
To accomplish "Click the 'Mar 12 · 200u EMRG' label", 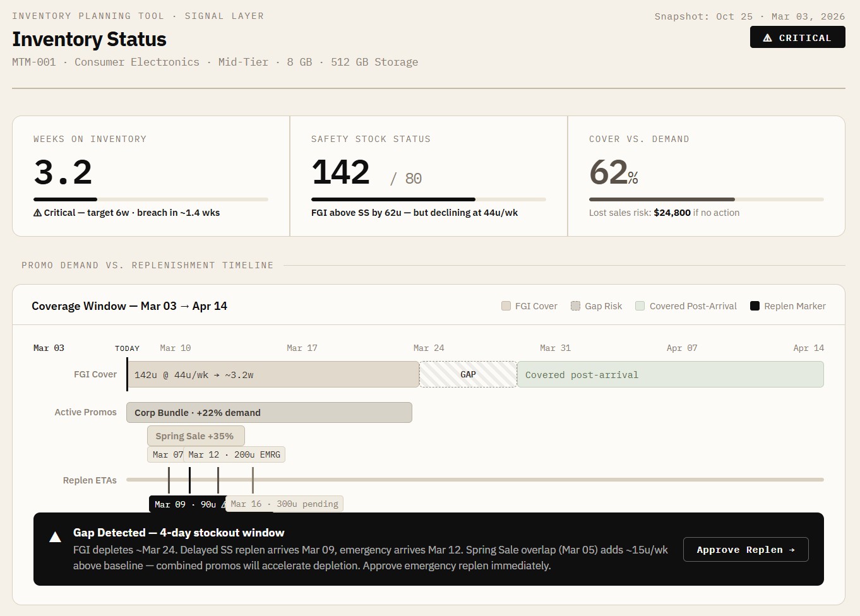I will tap(234, 454).
